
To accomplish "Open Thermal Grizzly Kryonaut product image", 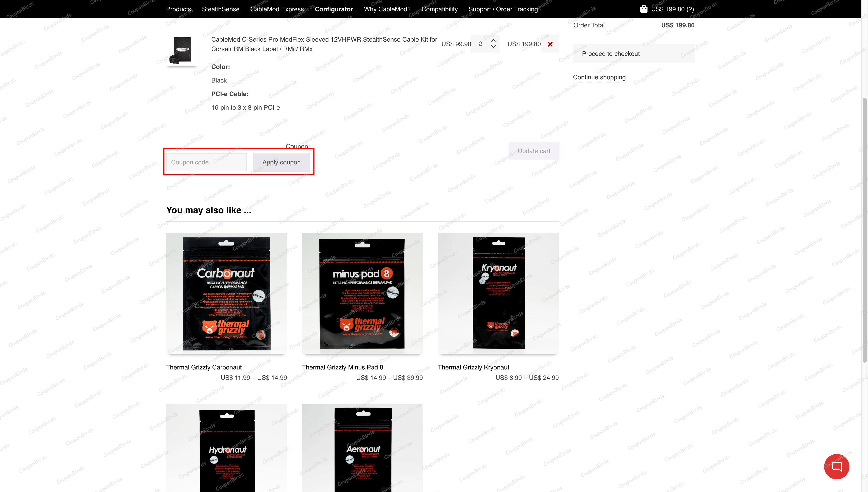I will 498,293.
